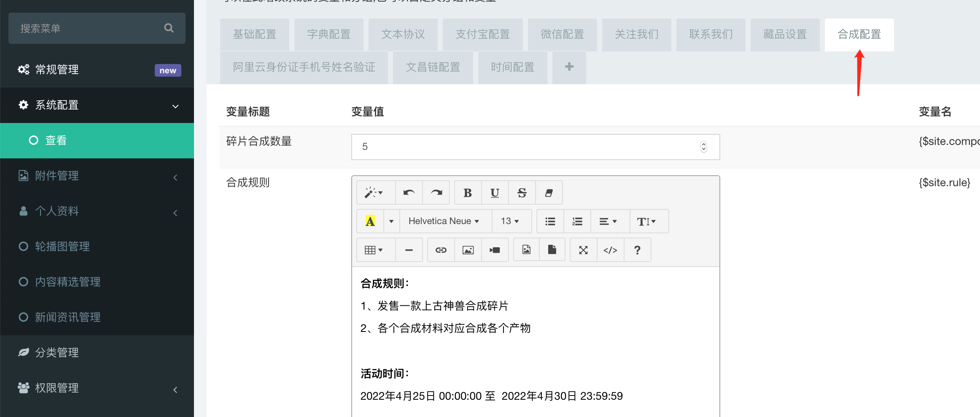Image resolution: width=980 pixels, height=417 pixels.
Task: Focus the 搜索菜单 search field
Action: coord(97,28)
